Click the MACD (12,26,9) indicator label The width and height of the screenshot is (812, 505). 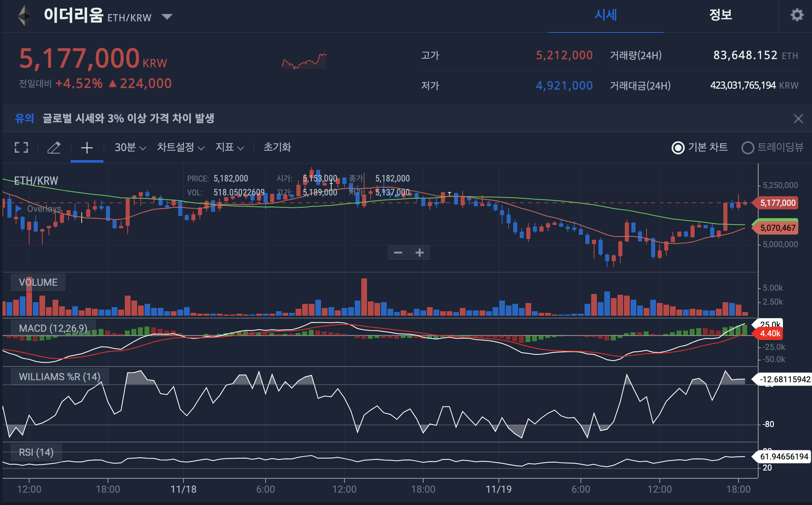53,328
